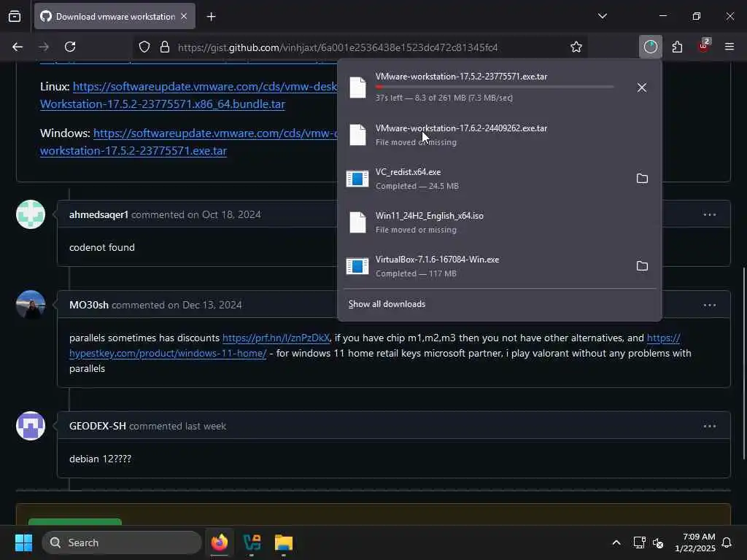Open MO30sh avatar image
The image size is (747, 560).
coord(31,305)
